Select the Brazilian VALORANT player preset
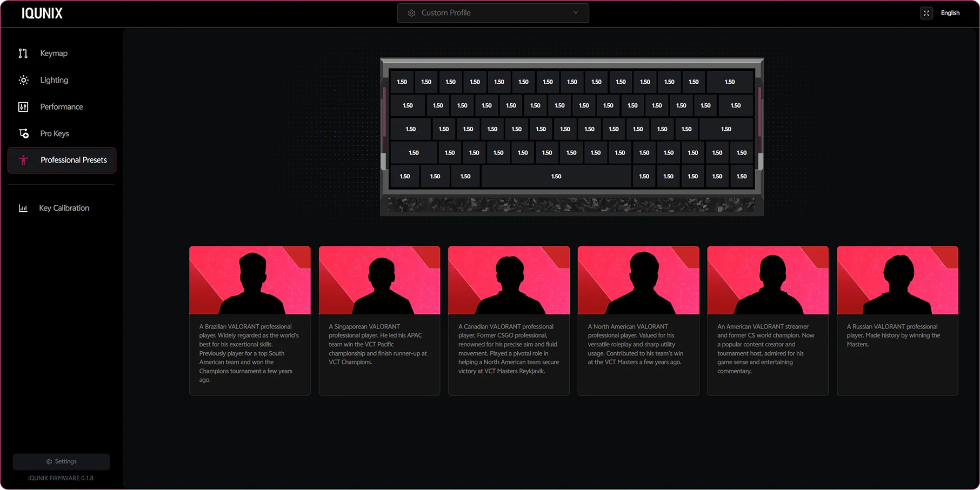This screenshot has width=980, height=490. coord(250,320)
